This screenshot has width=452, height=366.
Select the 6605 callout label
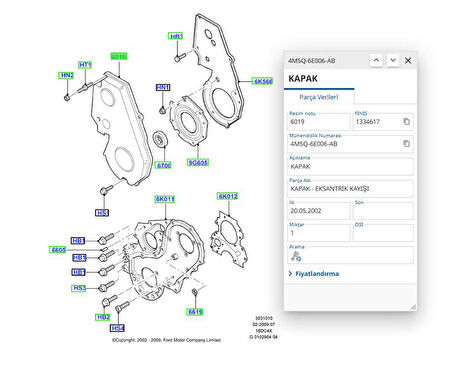pos(58,250)
